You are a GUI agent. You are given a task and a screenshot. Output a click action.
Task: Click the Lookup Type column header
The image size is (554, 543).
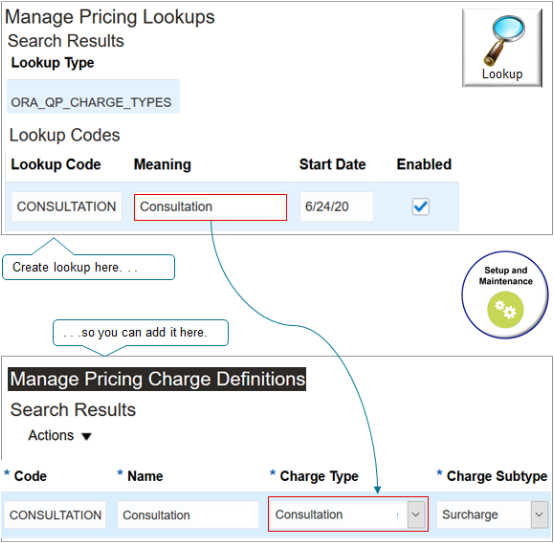pos(53,63)
